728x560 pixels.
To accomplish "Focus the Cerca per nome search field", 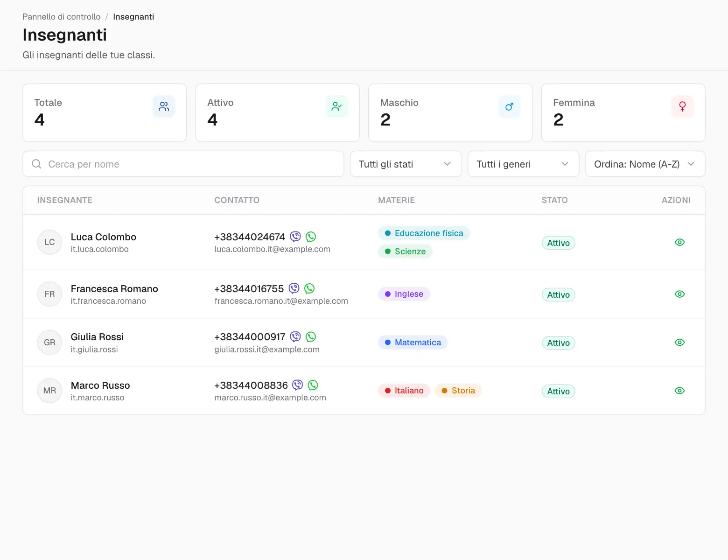I will pyautogui.click(x=183, y=164).
